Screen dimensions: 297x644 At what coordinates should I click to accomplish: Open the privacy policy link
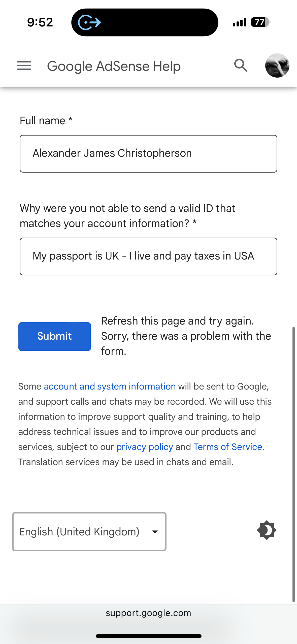[145, 447]
